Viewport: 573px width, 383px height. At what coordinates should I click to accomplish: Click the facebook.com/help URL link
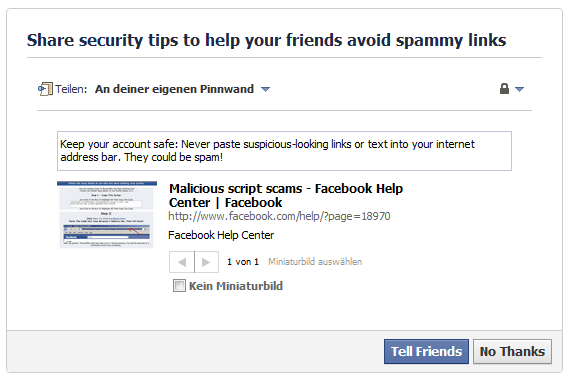pyautogui.click(x=279, y=216)
